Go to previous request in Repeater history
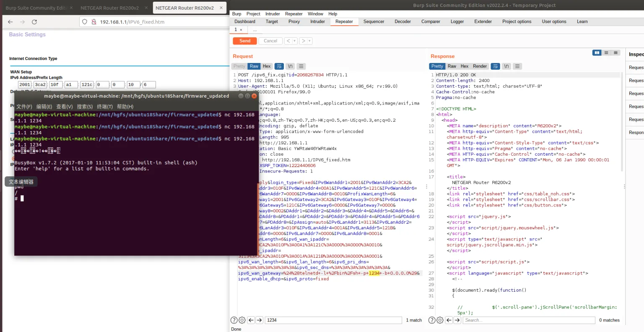644x332 pixels. (x=288, y=41)
